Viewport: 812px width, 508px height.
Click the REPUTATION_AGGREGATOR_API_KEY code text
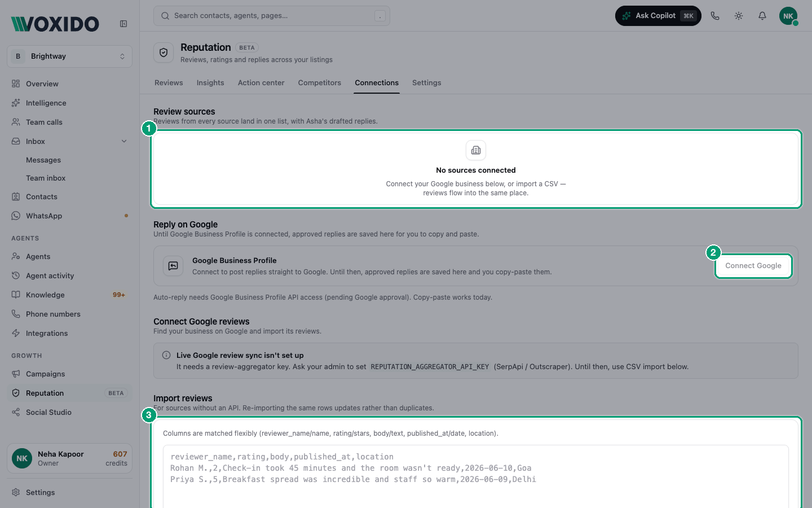tap(430, 367)
